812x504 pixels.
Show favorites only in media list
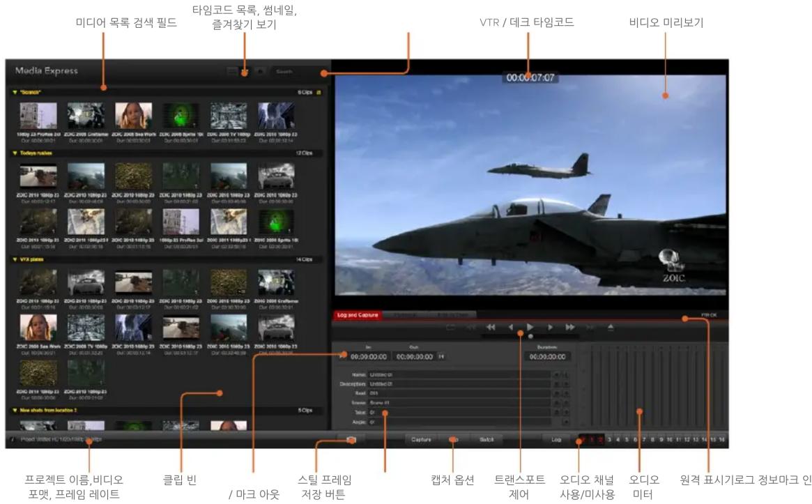click(260, 72)
